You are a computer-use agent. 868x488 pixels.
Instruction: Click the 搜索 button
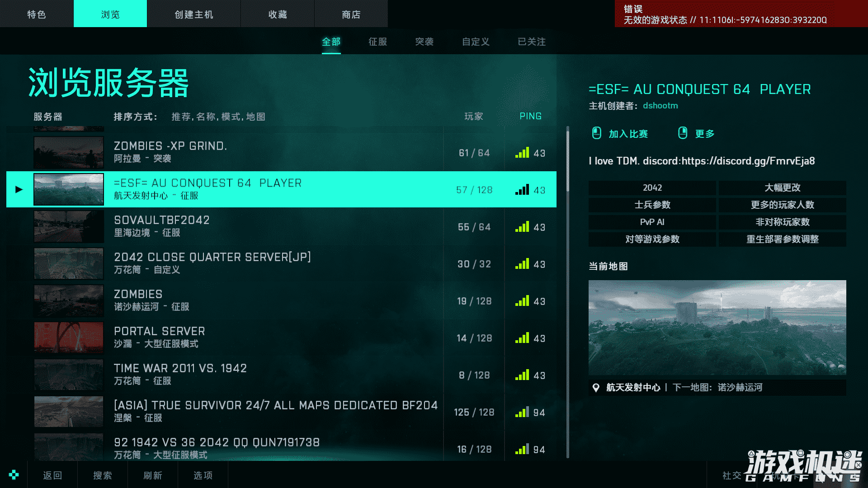point(103,475)
